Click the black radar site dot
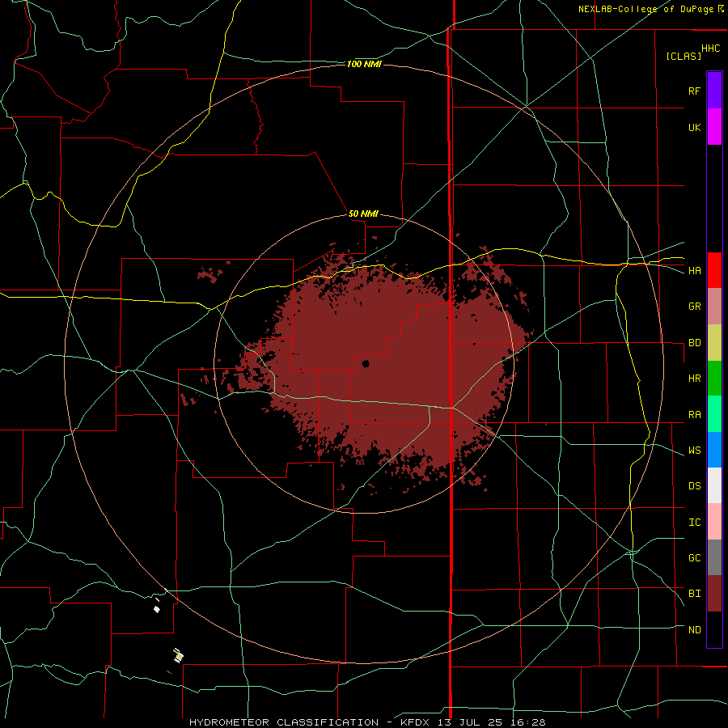 point(366,363)
